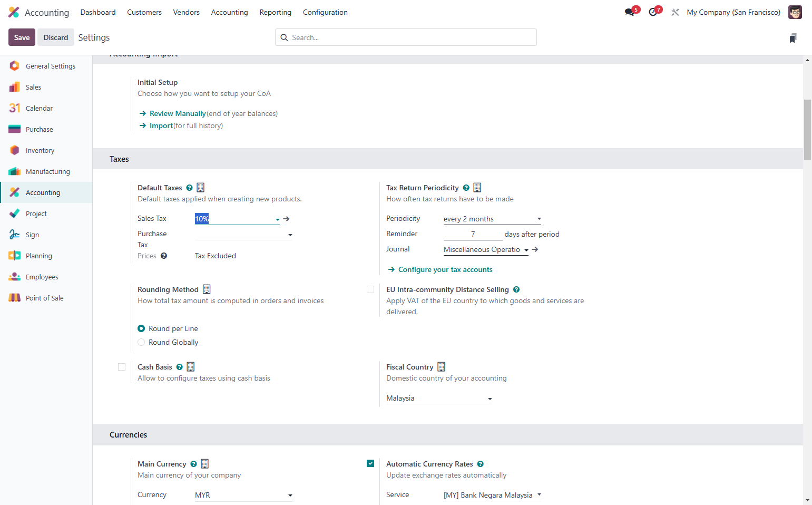This screenshot has height=505, width=812.
Task: Open the Service Bank Negara Malaysia dropdown
Action: 492,495
